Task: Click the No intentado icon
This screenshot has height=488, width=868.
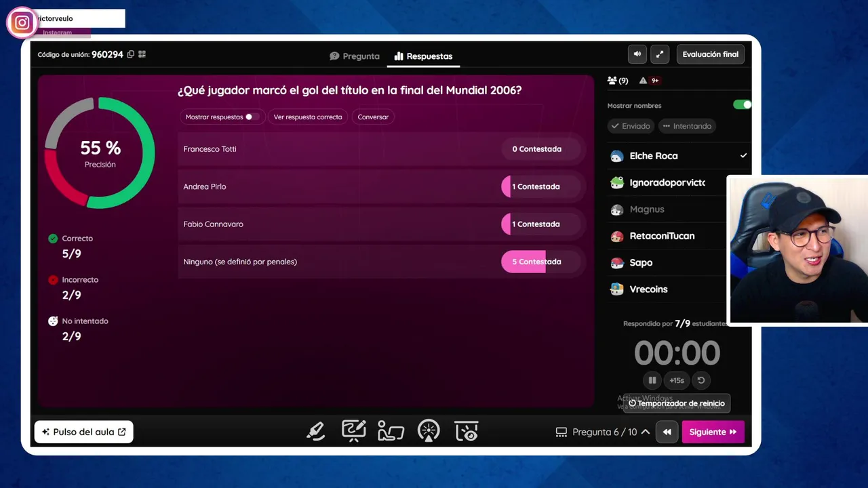Action: click(x=53, y=321)
